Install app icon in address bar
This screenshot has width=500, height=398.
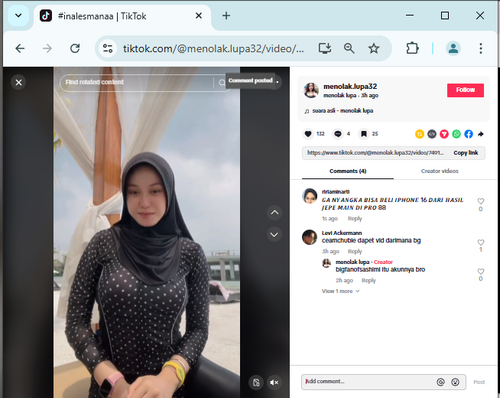(324, 49)
